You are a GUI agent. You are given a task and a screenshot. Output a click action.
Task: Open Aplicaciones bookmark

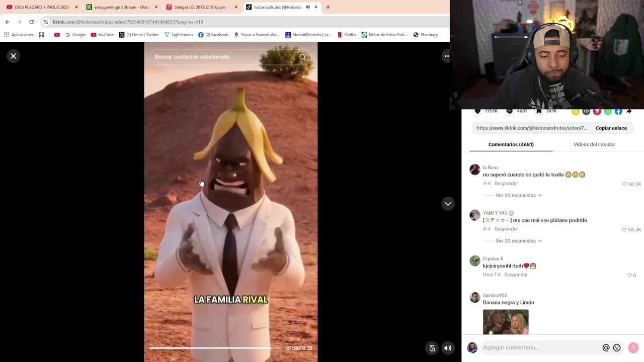click(19, 35)
